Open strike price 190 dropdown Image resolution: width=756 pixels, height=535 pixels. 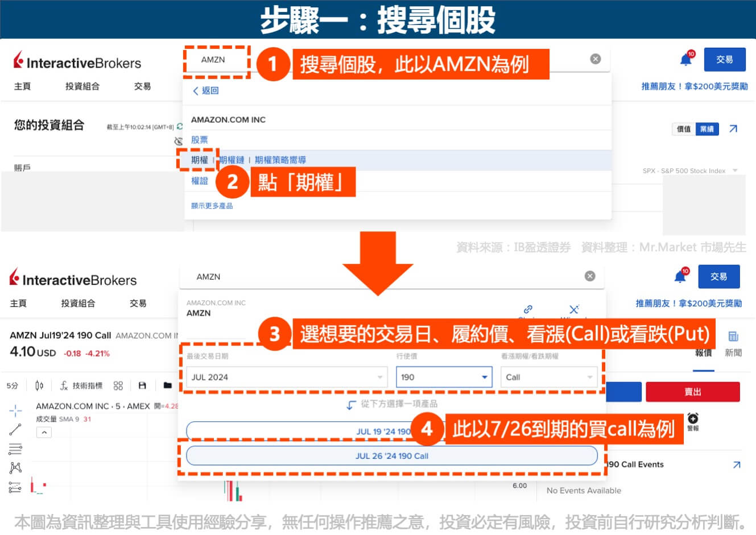pyautogui.click(x=444, y=377)
